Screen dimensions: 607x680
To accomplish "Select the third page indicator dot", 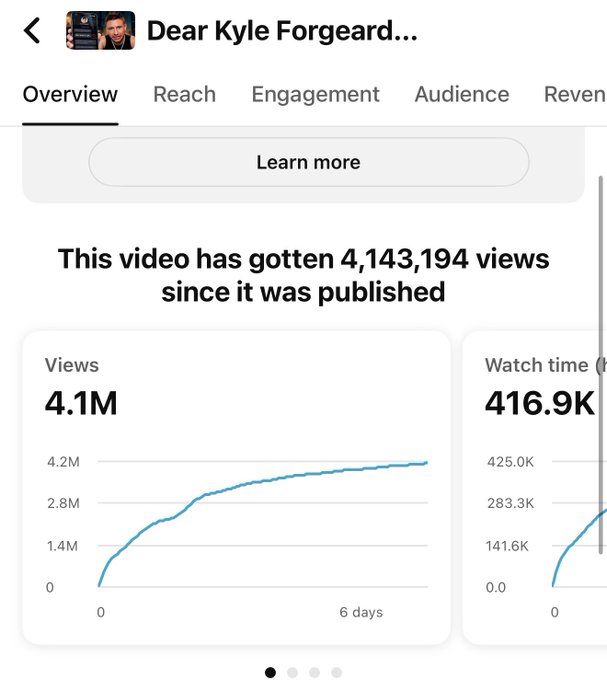I will tap(314, 672).
